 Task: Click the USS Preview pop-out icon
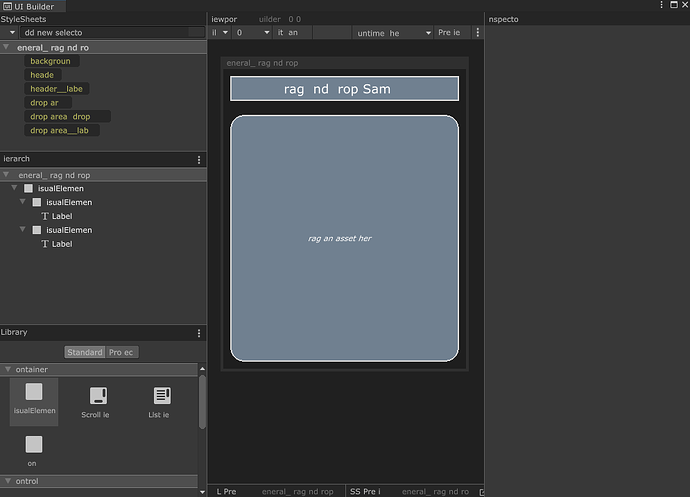click(481, 492)
